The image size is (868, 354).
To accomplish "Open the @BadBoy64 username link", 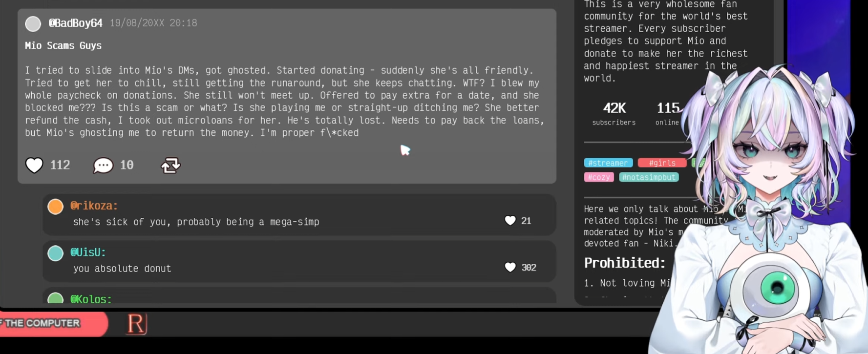I will click(75, 23).
